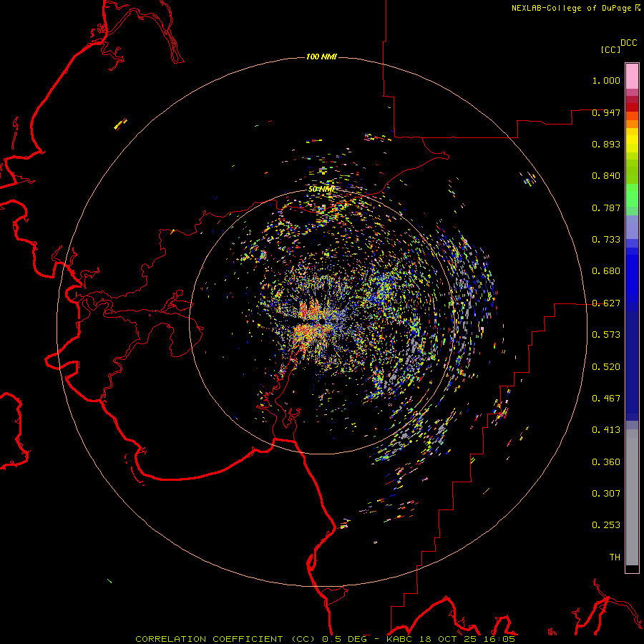Click the KABC radar site identifier
The width and height of the screenshot is (644, 644).
click(400, 639)
